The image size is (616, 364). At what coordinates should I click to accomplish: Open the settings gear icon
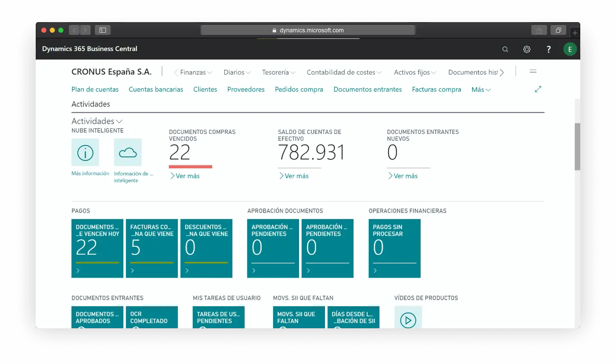point(527,49)
